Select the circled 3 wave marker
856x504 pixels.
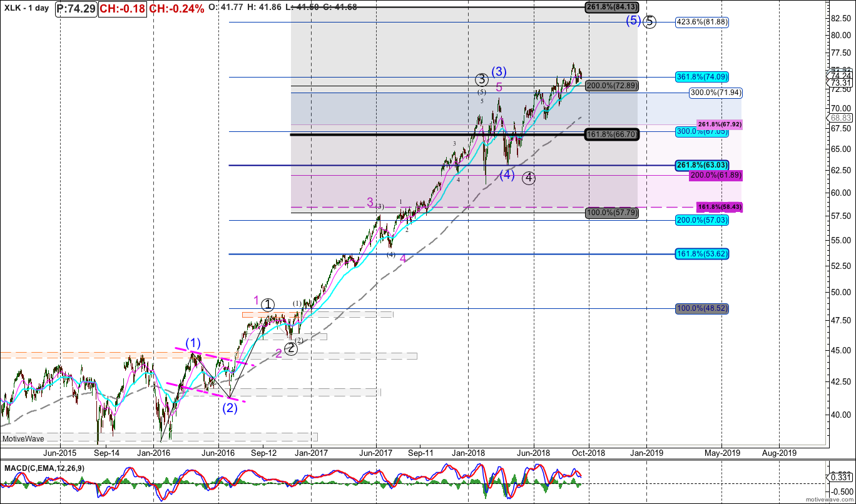point(481,79)
